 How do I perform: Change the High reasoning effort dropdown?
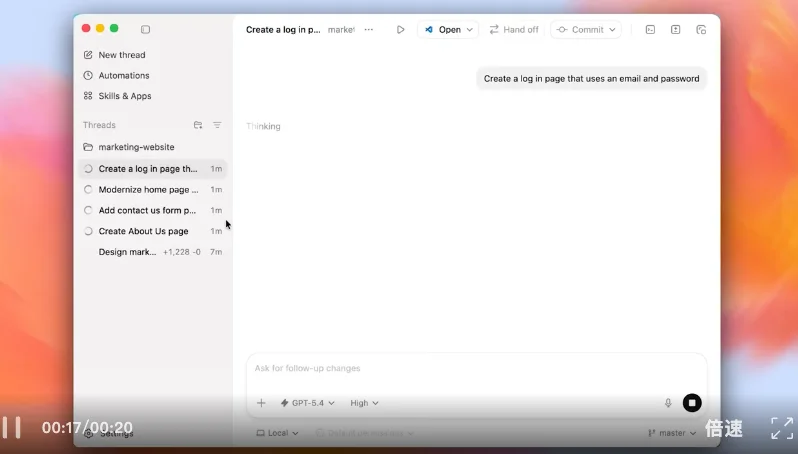point(364,403)
